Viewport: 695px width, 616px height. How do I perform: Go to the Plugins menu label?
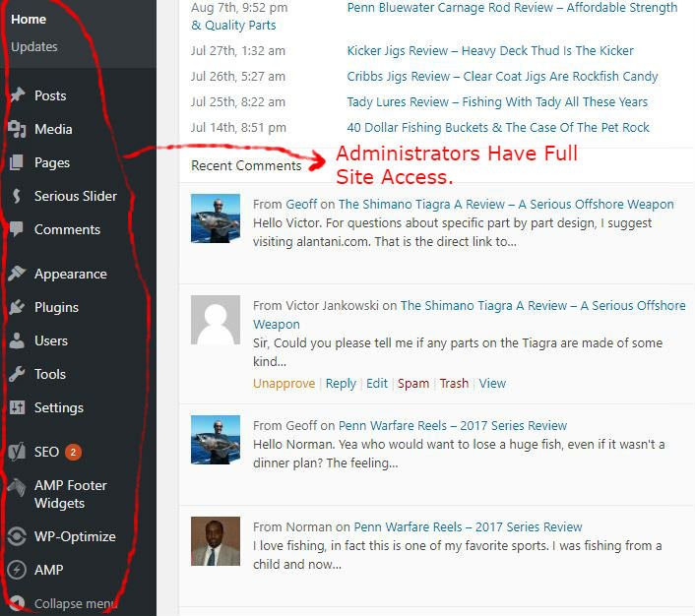[56, 308]
